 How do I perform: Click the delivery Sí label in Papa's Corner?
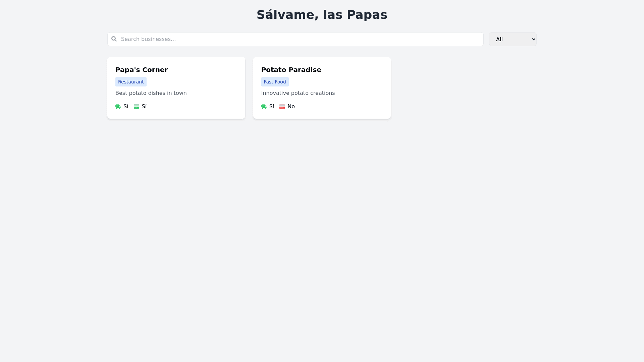(x=126, y=107)
